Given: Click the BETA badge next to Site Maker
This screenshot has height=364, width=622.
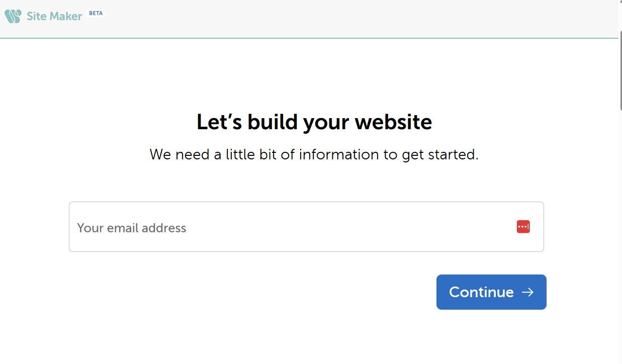Looking at the screenshot, I should coord(96,14).
